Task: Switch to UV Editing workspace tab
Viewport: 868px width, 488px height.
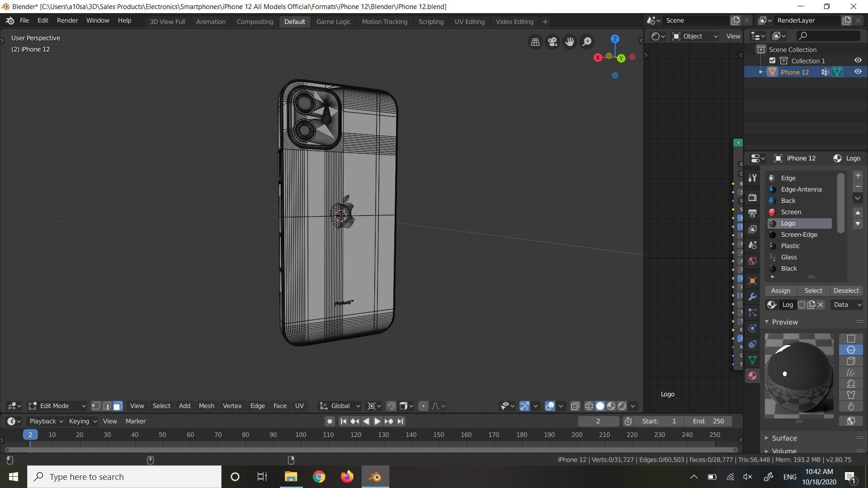Action: tap(469, 21)
